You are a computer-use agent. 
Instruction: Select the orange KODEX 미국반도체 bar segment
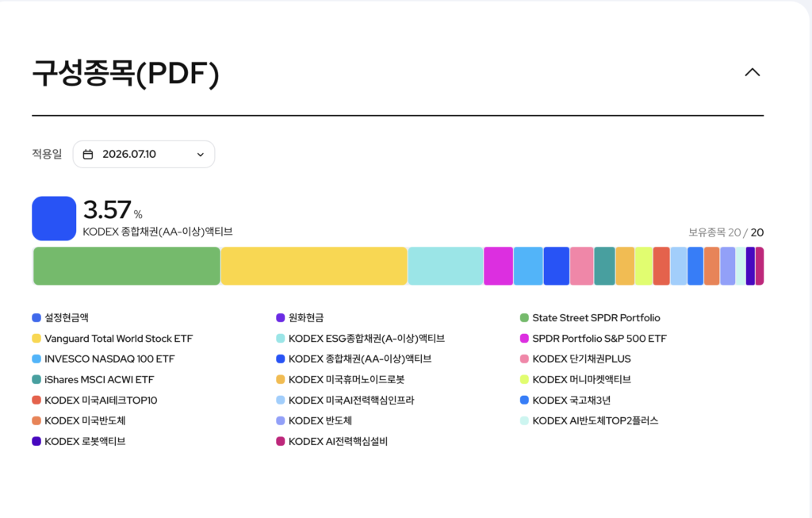click(711, 267)
